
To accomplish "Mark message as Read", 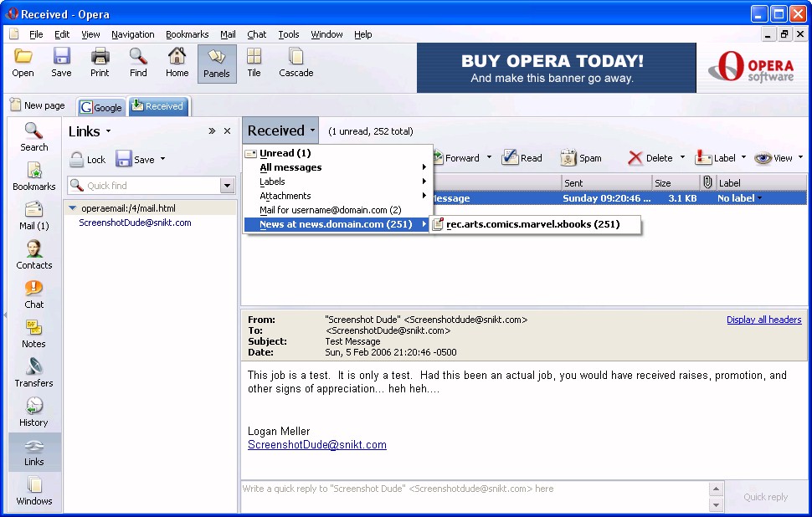I will (x=522, y=158).
